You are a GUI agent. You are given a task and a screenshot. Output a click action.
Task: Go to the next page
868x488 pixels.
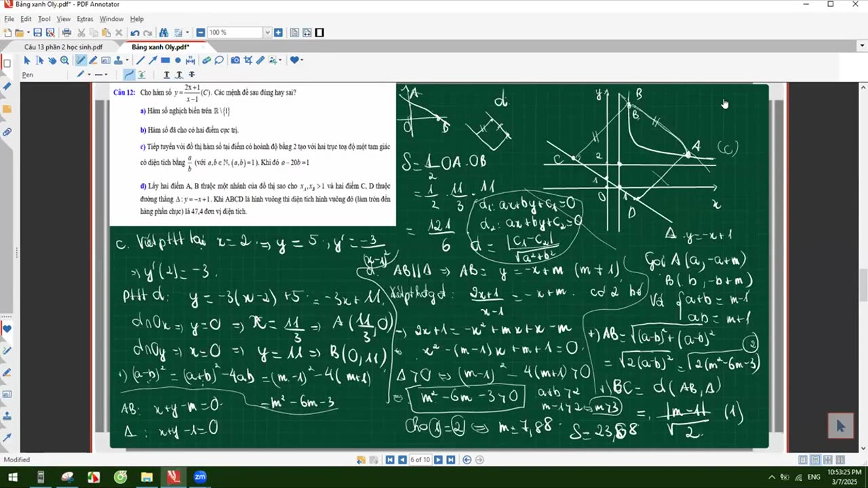pyautogui.click(x=438, y=460)
